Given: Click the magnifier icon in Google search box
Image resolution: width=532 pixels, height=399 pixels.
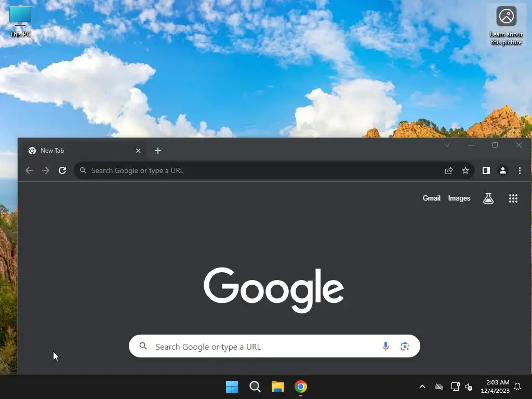Looking at the screenshot, I should click(143, 346).
